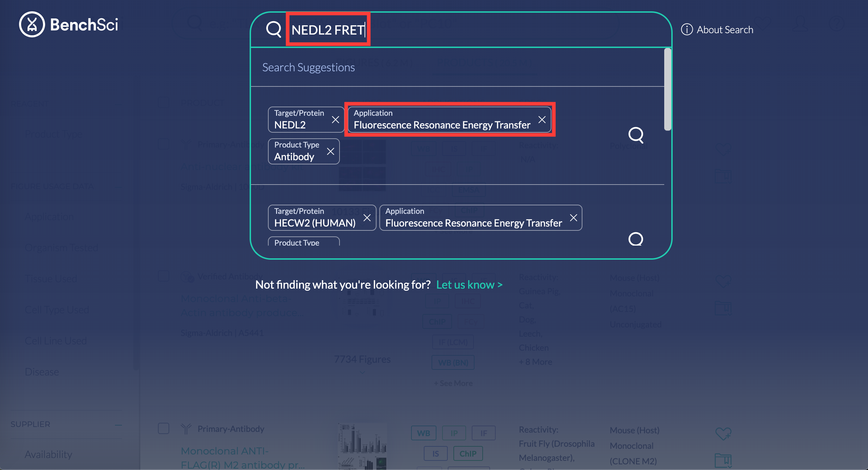Click the IF (LCM) tag
Viewport: 868px width, 470px height.
pyautogui.click(x=453, y=342)
